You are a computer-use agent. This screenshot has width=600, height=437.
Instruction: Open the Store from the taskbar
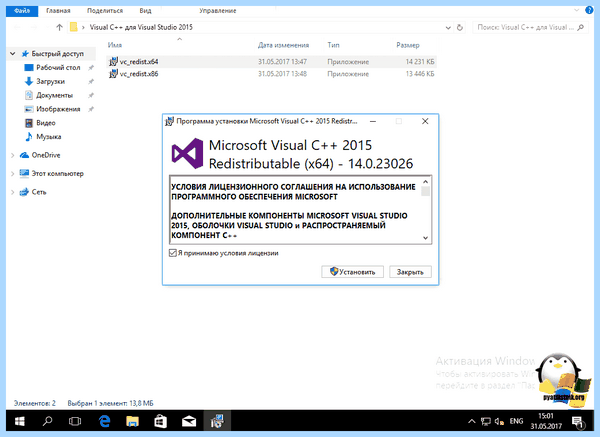[160, 421]
